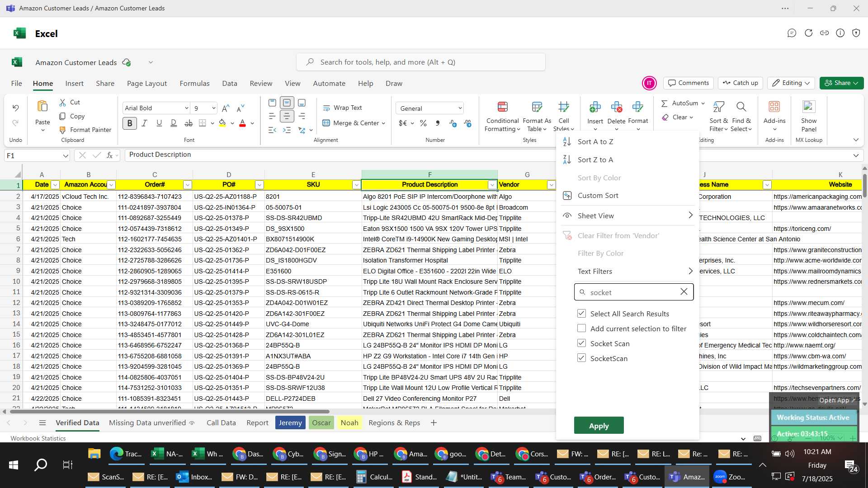The width and height of the screenshot is (868, 488).
Task: Open the font size dropdown
Action: tap(213, 108)
